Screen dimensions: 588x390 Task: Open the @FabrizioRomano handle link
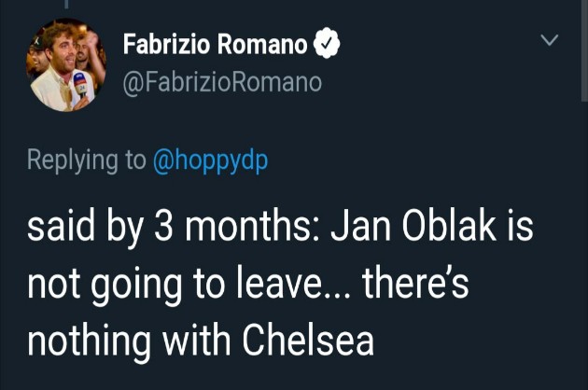pyautogui.click(x=222, y=82)
